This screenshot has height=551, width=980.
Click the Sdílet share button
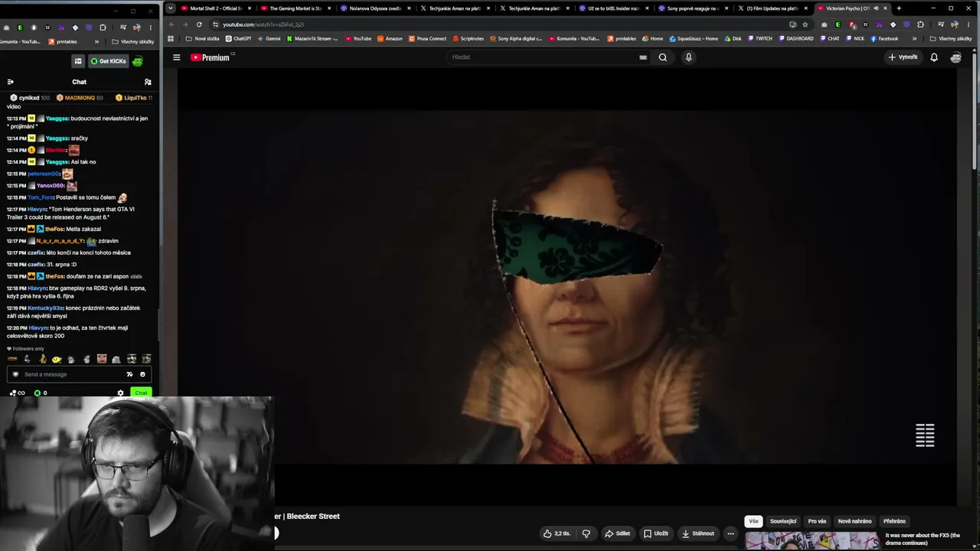(x=617, y=533)
